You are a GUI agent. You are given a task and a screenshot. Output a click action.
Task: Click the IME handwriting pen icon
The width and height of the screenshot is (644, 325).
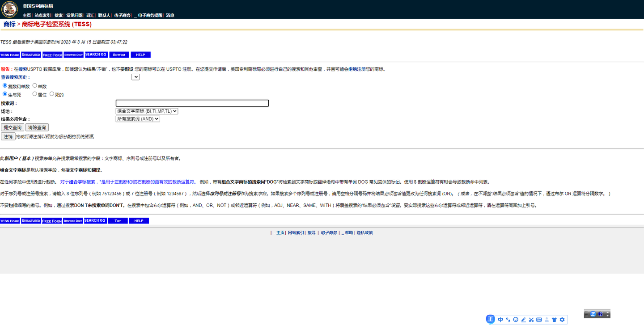click(x=523, y=320)
